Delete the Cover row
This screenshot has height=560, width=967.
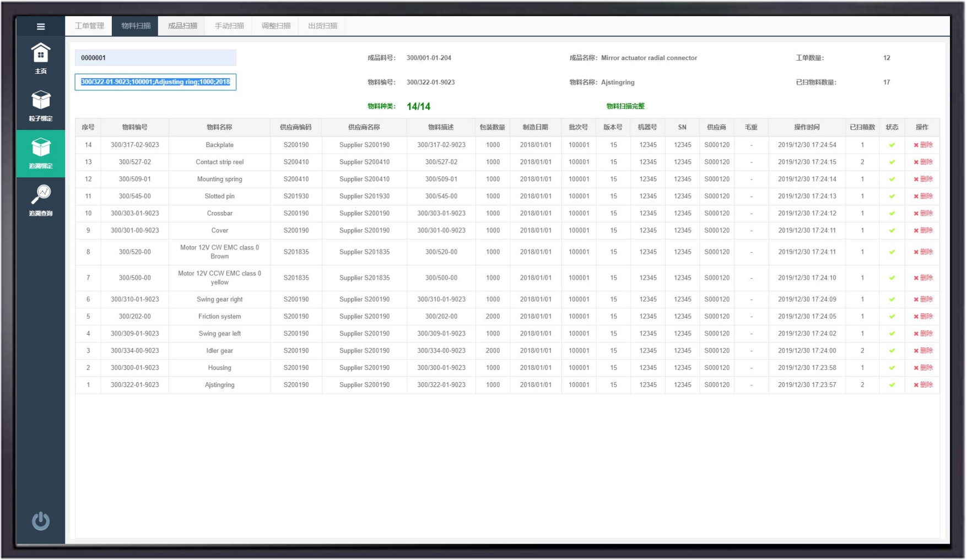tap(923, 230)
